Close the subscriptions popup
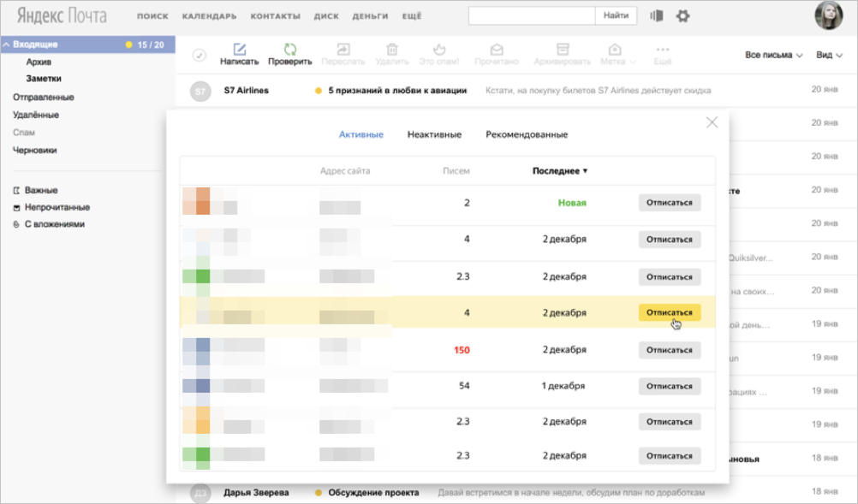Image resolution: width=858 pixels, height=504 pixels. click(x=712, y=122)
